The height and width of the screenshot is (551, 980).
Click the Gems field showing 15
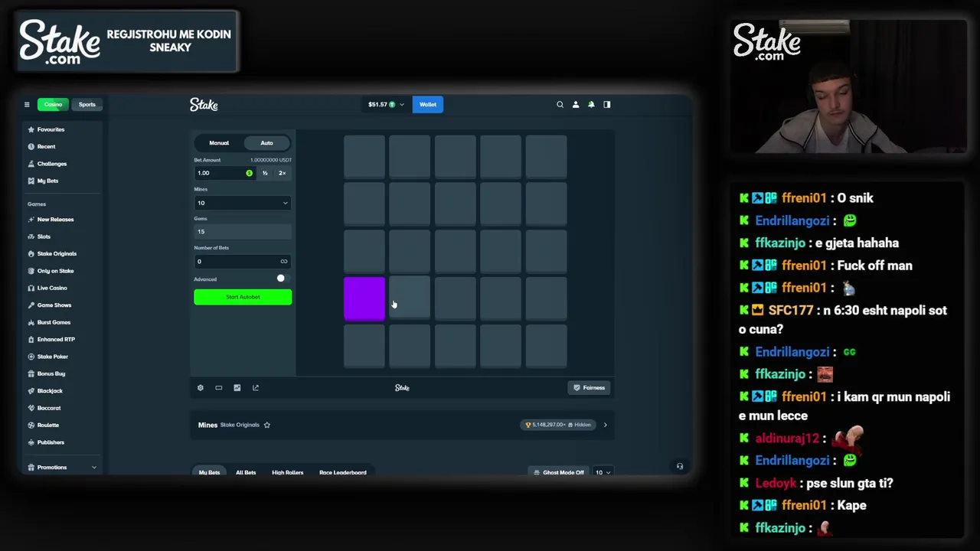click(242, 232)
